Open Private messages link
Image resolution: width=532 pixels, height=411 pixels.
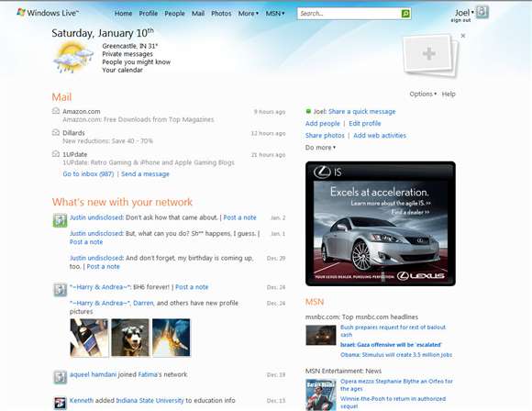click(x=127, y=54)
